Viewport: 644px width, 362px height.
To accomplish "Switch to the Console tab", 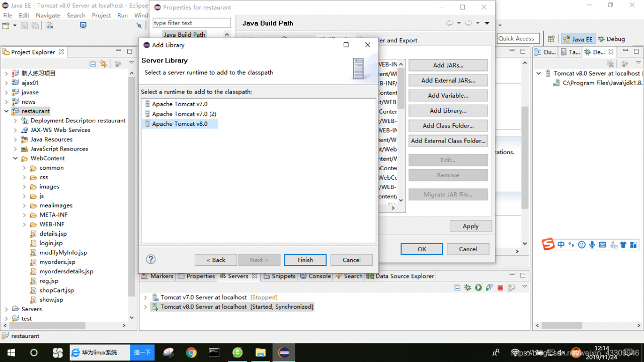I will coord(316,276).
